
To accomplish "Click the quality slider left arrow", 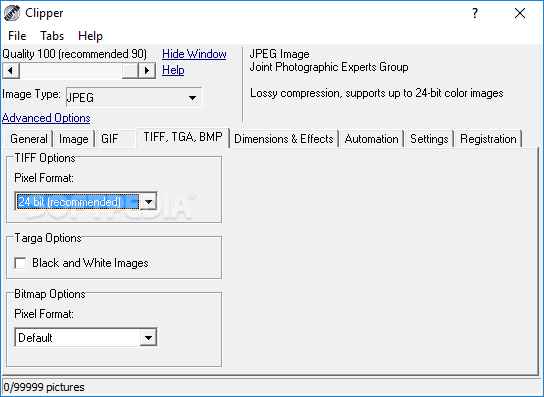I will [x=11, y=70].
